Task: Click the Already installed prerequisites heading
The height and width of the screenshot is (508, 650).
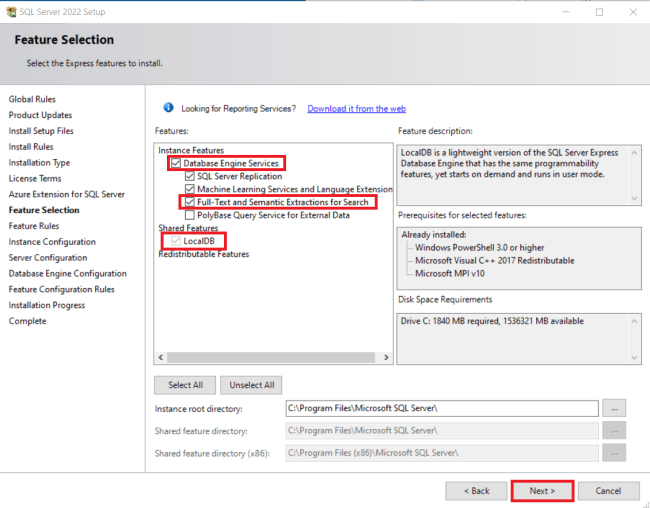Action: pyautogui.click(x=434, y=235)
